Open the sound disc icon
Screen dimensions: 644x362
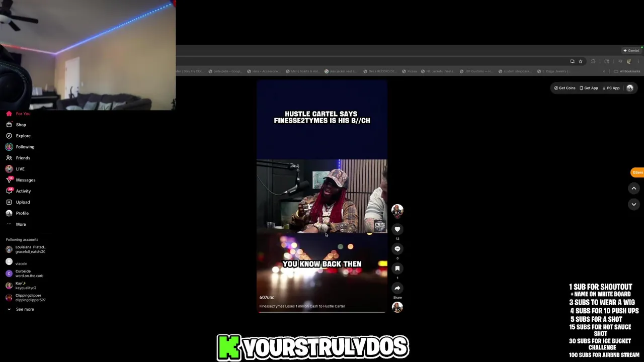coord(397,307)
